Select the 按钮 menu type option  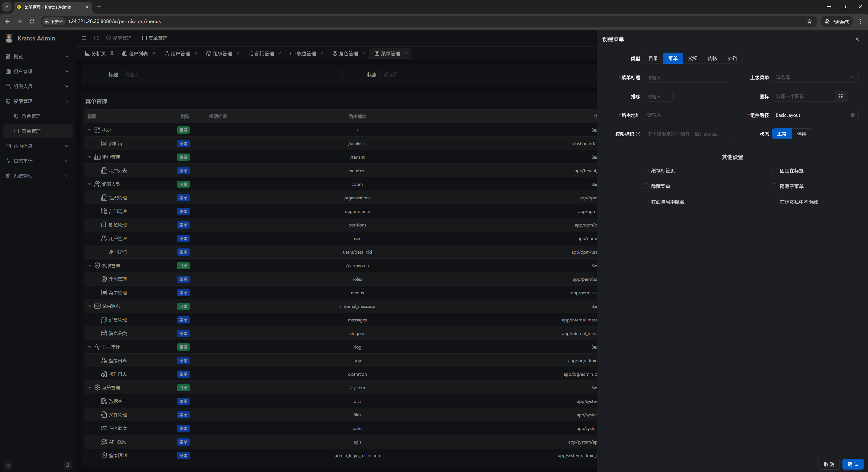692,58
